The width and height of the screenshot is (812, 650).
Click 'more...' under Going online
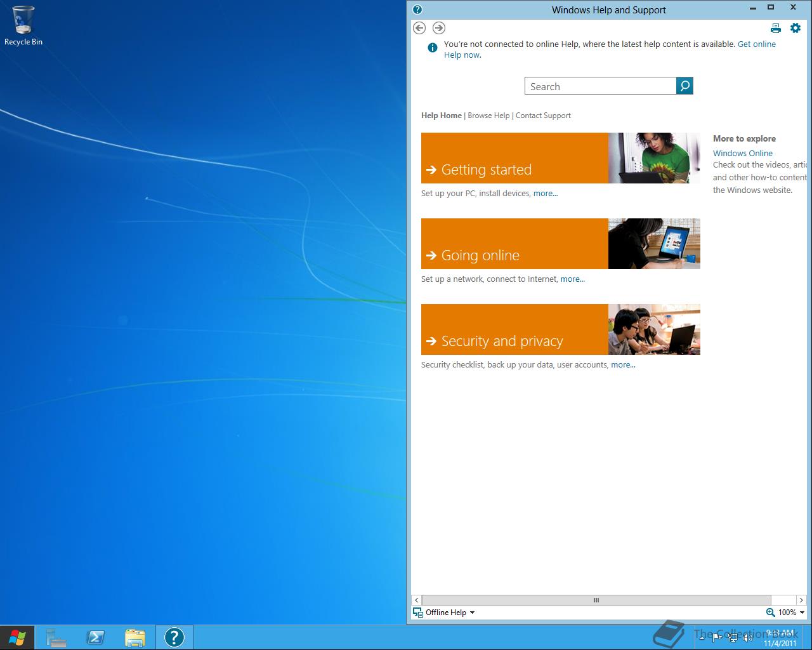click(573, 279)
